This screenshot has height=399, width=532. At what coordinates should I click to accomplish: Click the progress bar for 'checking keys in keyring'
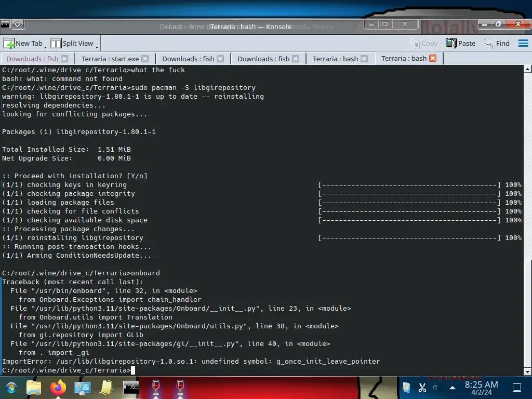409,185
